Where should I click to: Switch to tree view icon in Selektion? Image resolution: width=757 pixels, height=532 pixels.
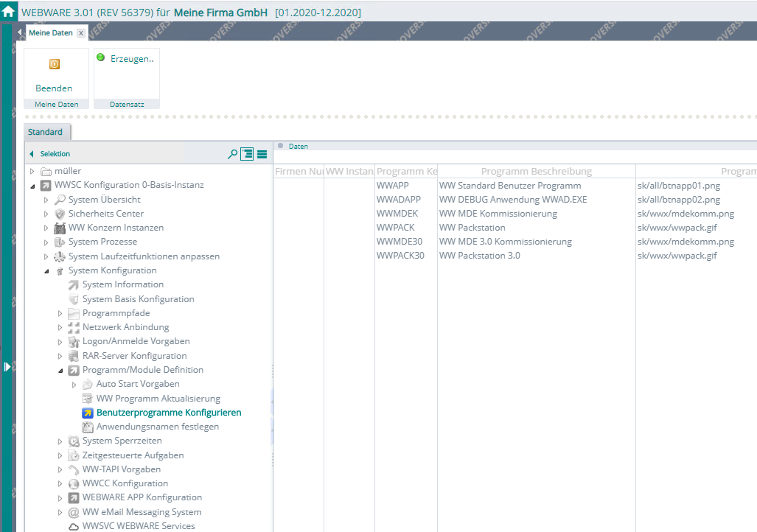(x=247, y=154)
